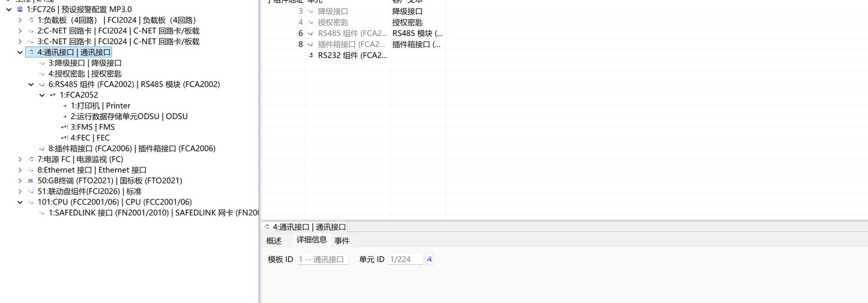
Task: Expand the 3:C-NET 回路卡 node
Action: [x=20, y=42]
